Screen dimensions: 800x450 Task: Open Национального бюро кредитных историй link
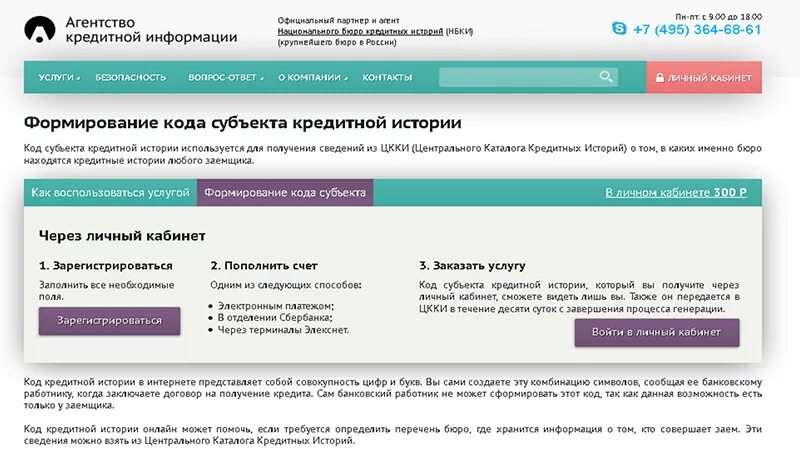click(x=360, y=31)
